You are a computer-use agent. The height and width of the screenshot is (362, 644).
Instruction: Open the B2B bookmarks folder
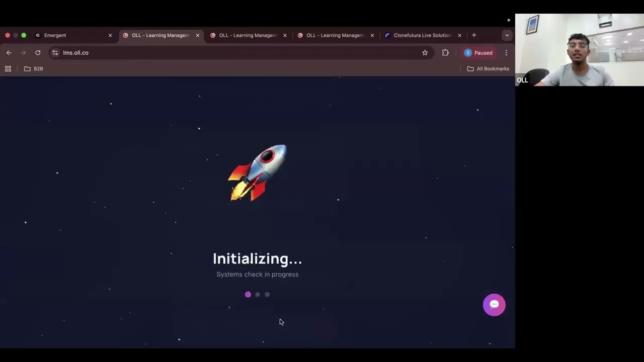tap(34, 69)
